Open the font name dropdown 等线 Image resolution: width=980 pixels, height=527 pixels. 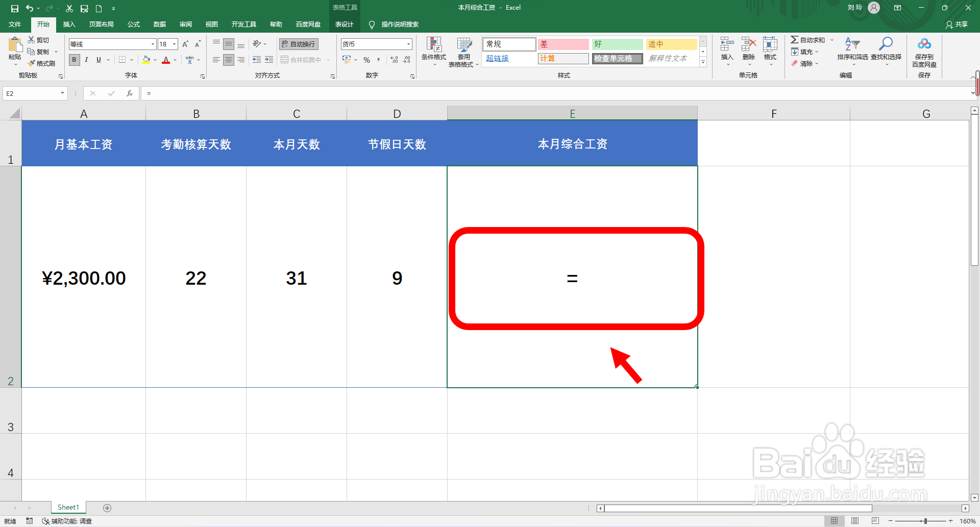[x=153, y=44]
